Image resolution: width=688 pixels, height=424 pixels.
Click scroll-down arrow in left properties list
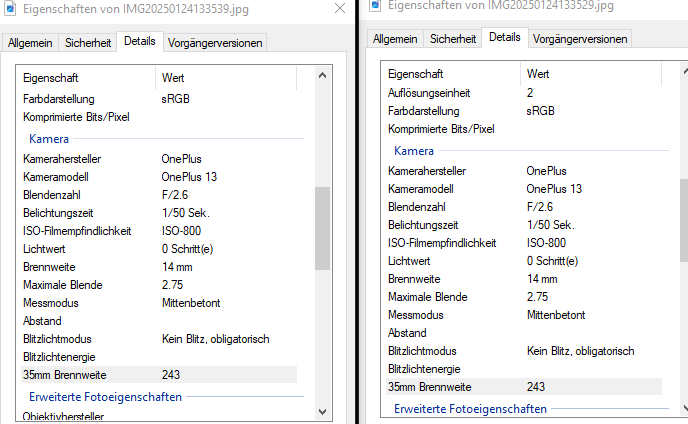tap(322, 411)
